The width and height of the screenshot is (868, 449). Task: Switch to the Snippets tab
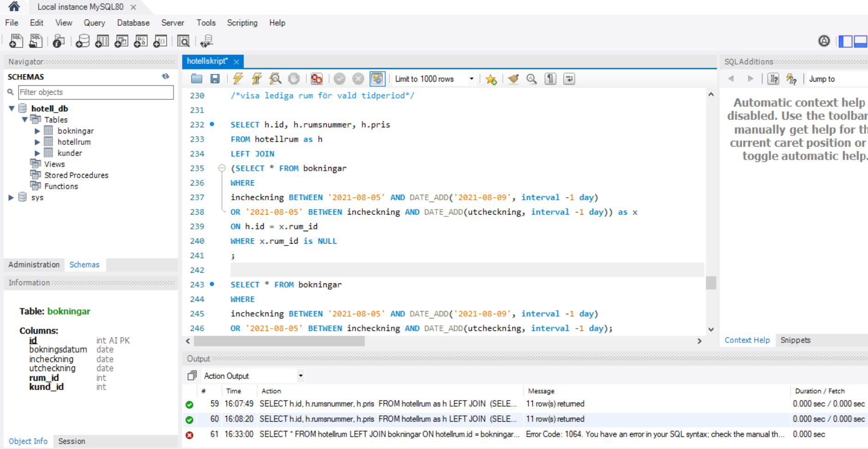tap(795, 340)
